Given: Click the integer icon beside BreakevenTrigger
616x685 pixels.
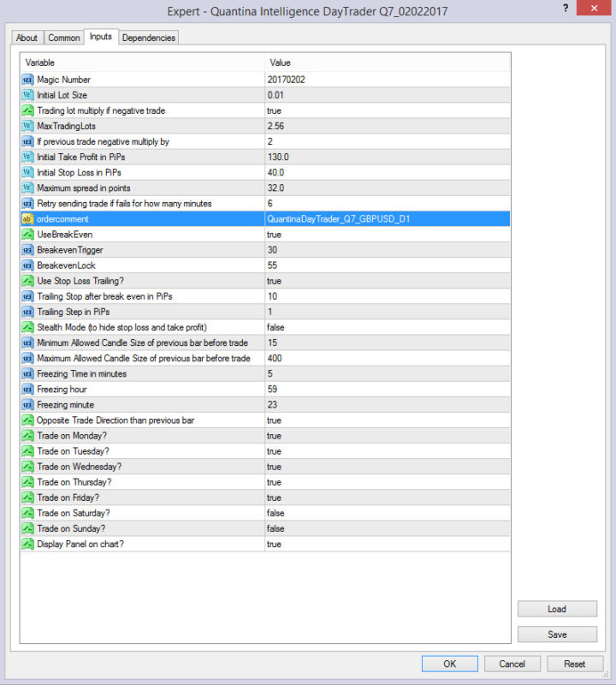Looking at the screenshot, I should tap(27, 250).
